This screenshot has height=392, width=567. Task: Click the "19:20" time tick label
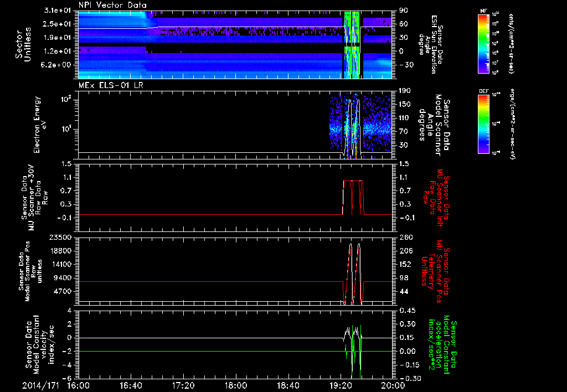tap(341, 385)
